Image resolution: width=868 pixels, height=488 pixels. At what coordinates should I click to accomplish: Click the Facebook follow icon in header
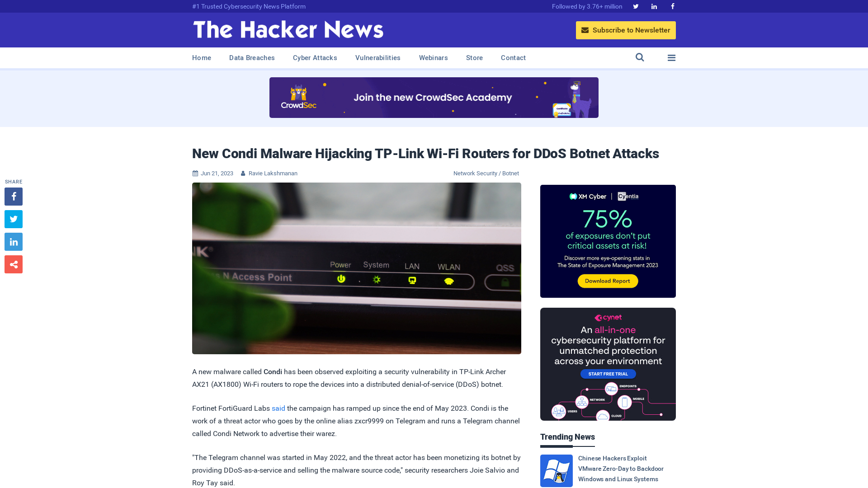click(672, 6)
